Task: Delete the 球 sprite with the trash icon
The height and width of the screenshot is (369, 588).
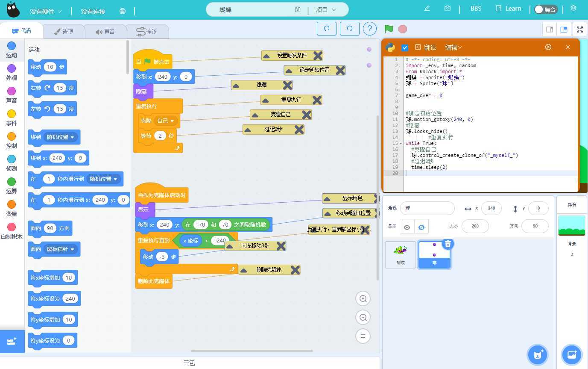Action: 448,244
